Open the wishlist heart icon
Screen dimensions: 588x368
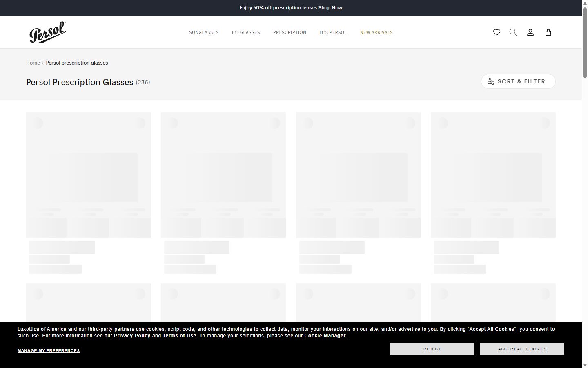tap(497, 32)
